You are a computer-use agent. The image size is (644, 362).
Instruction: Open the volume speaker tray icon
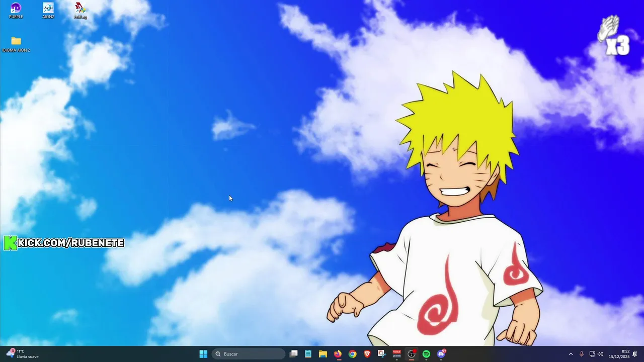pyautogui.click(x=600, y=354)
